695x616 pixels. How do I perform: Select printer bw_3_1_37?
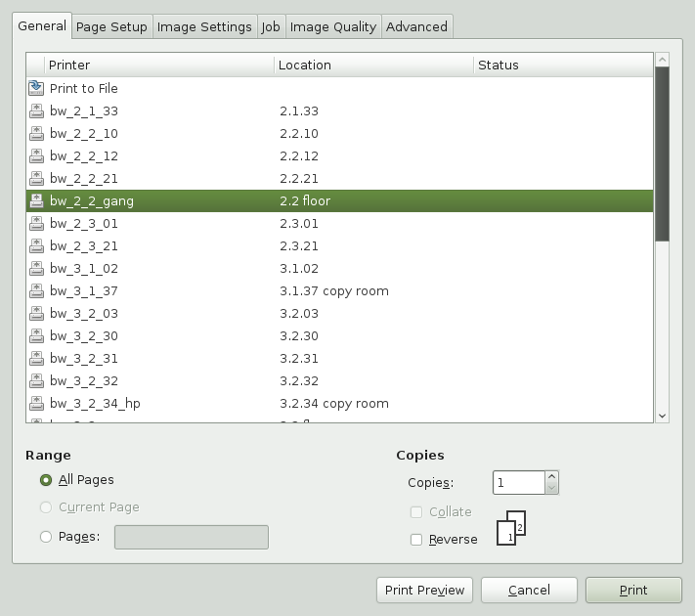point(339,291)
